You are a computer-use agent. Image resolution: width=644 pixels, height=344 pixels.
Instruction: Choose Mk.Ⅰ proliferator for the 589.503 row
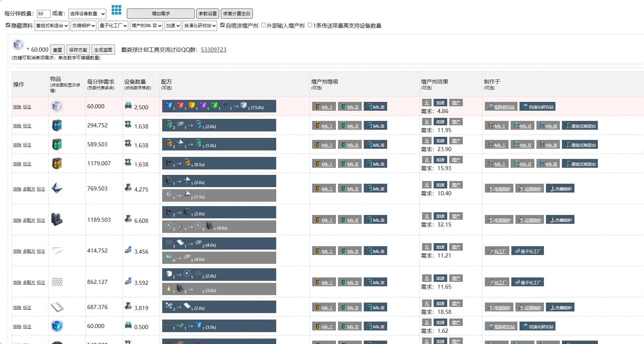[x=324, y=144]
